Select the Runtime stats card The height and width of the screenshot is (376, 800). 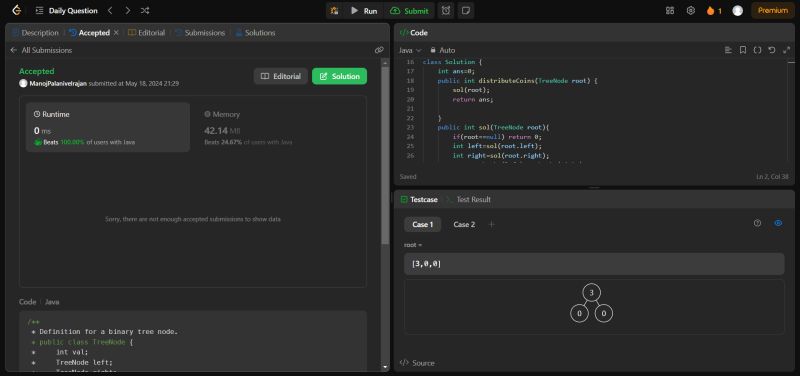[x=108, y=128]
